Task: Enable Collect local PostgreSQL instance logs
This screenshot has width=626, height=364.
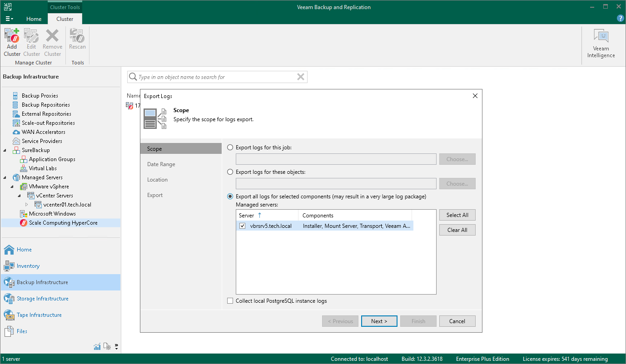Action: point(230,301)
